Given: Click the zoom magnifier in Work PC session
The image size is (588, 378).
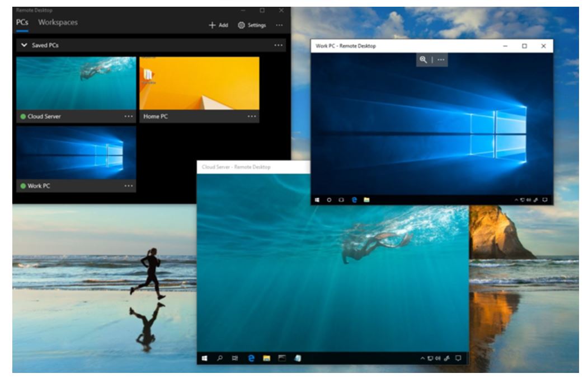Looking at the screenshot, I should click(x=424, y=60).
